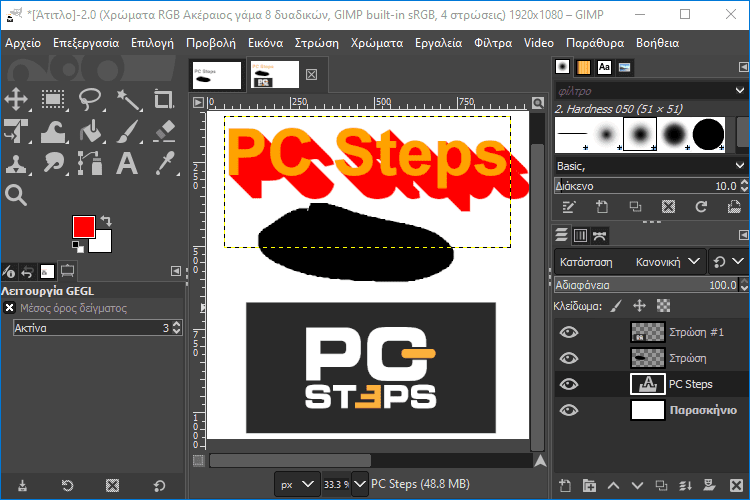750x500 pixels.
Task: Switch to the Patterns tab
Action: pos(583,67)
